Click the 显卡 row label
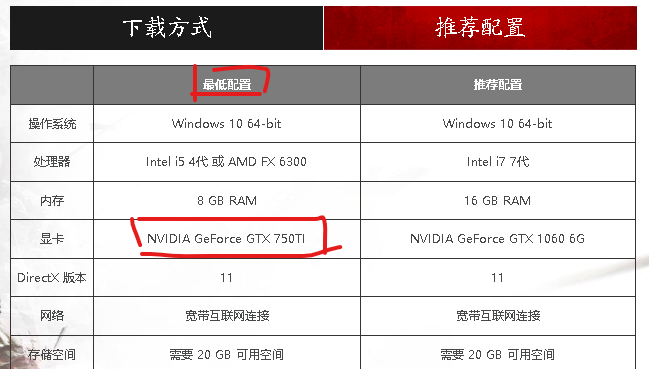This screenshot has width=649, height=369. pyautogui.click(x=52, y=239)
